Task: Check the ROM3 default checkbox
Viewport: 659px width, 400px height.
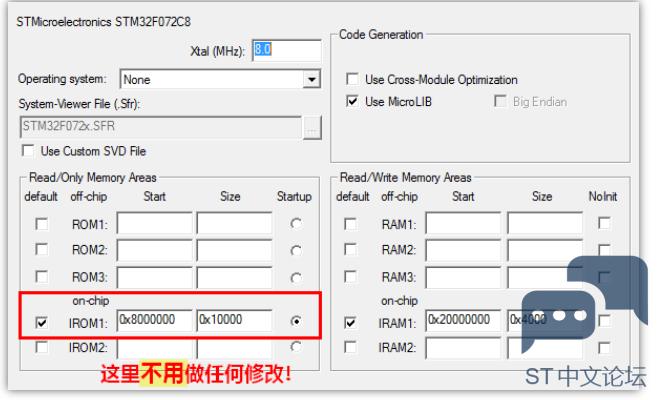Action: click(42, 277)
